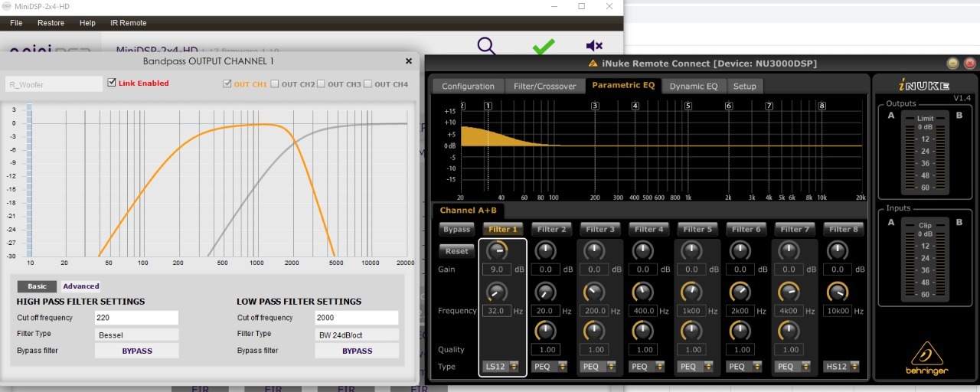980x392 pixels.
Task: Click the Filter 1 gain knob
Action: 497,250
